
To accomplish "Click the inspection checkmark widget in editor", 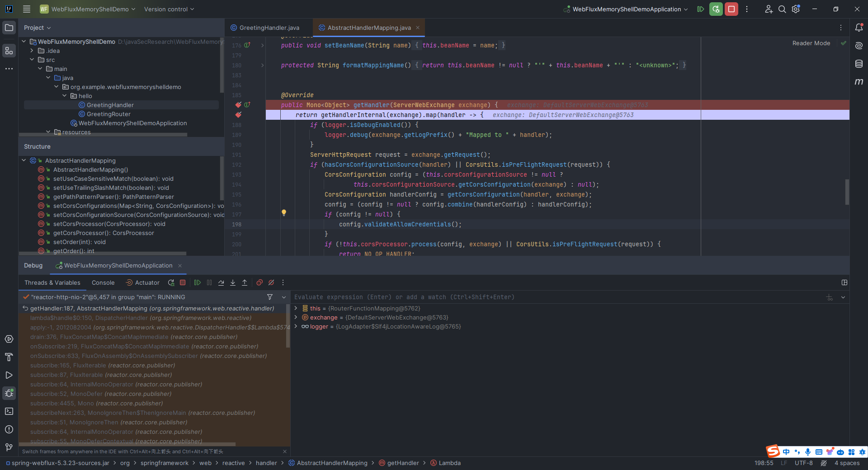I will 844,43.
